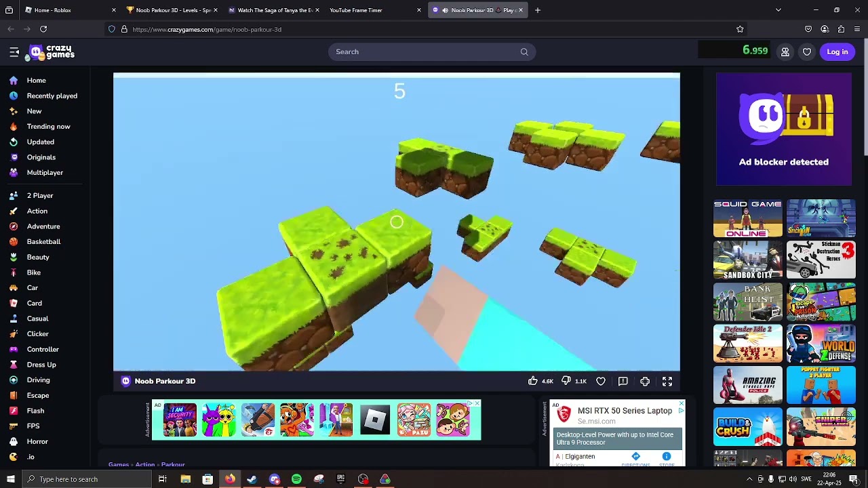Open a new browser tab
This screenshot has width=868, height=488.
tap(538, 10)
